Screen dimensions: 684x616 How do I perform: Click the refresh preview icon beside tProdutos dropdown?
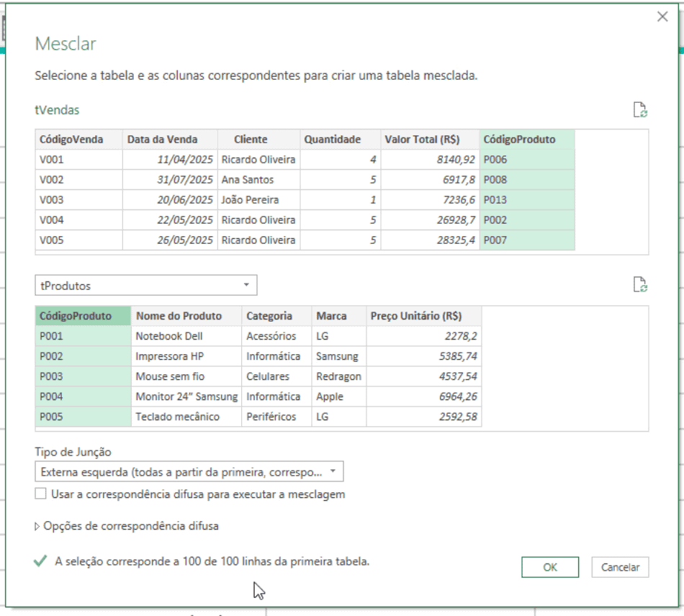click(x=639, y=285)
